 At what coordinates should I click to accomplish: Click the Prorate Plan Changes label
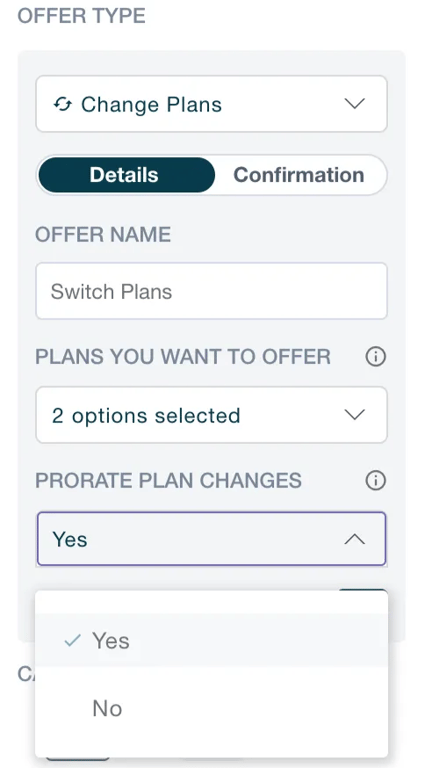point(168,480)
